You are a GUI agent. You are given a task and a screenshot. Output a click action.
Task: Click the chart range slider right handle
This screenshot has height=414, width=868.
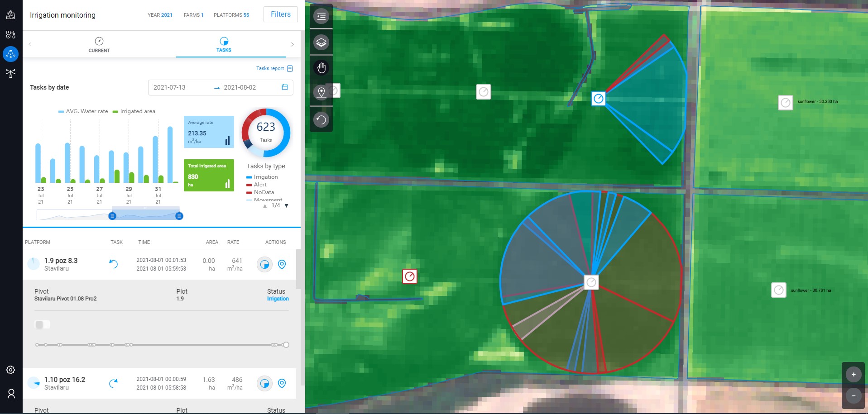179,216
